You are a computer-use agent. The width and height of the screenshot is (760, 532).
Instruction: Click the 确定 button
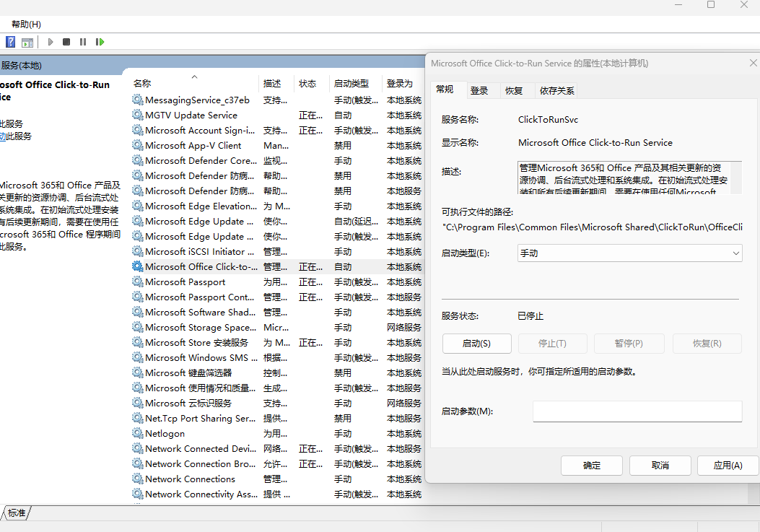(x=591, y=466)
